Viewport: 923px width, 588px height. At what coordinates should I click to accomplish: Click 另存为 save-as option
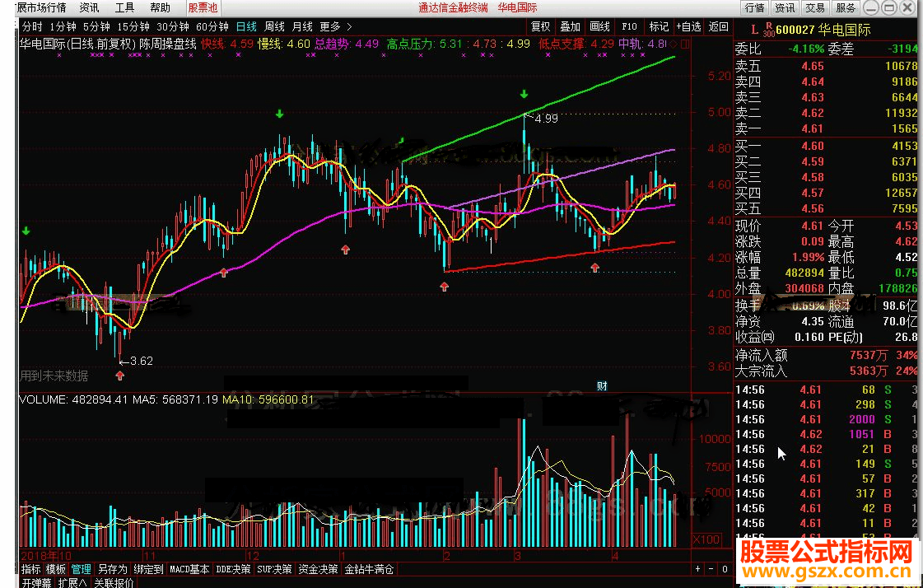pyautogui.click(x=113, y=569)
